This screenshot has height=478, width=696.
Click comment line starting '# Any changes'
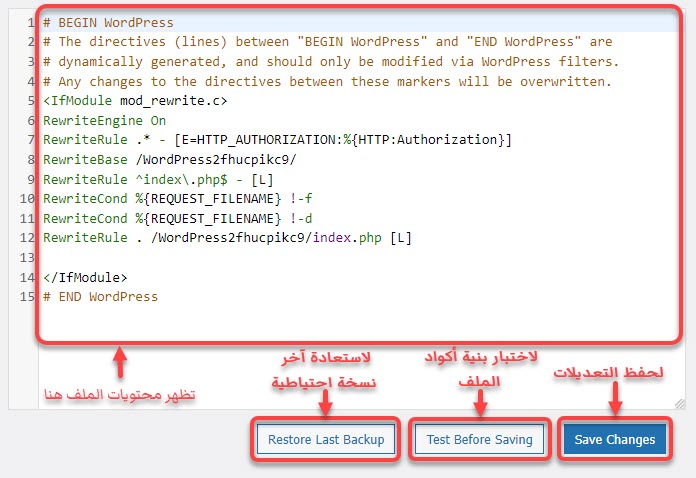(327, 82)
